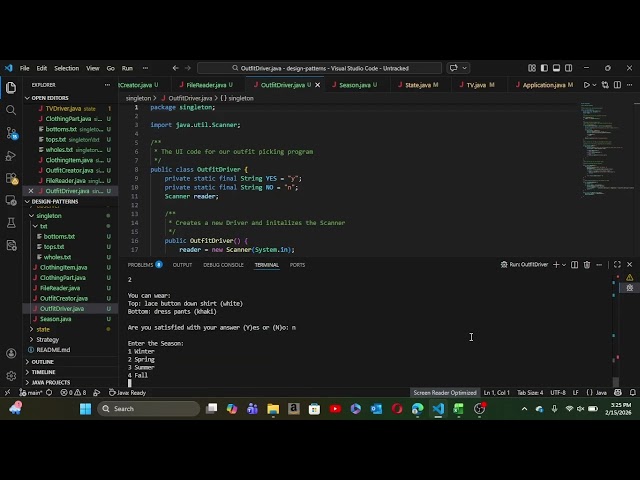Open the Testing flask view
This screenshot has height=480, width=640.
pos(11,222)
